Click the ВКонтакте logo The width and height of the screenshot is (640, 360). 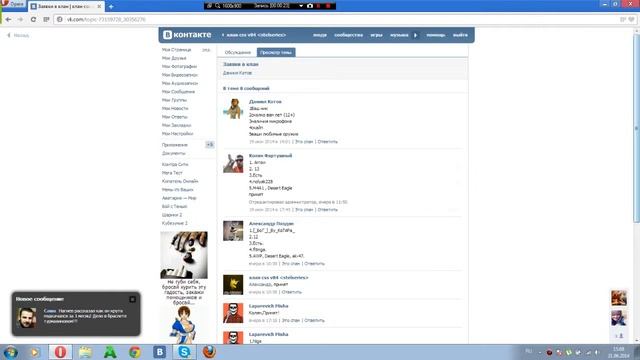coord(187,35)
